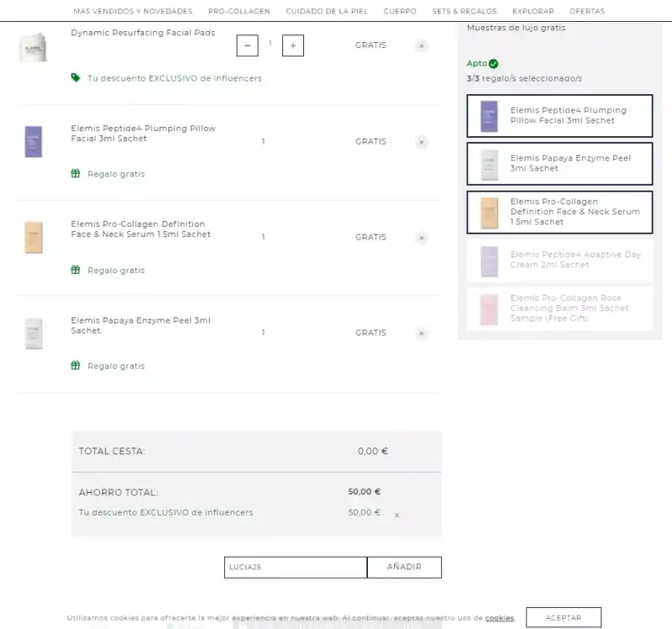672x629 pixels.
Task: Remove Dynamic Resurfacing Facial Pads from basket
Action: coord(422,46)
